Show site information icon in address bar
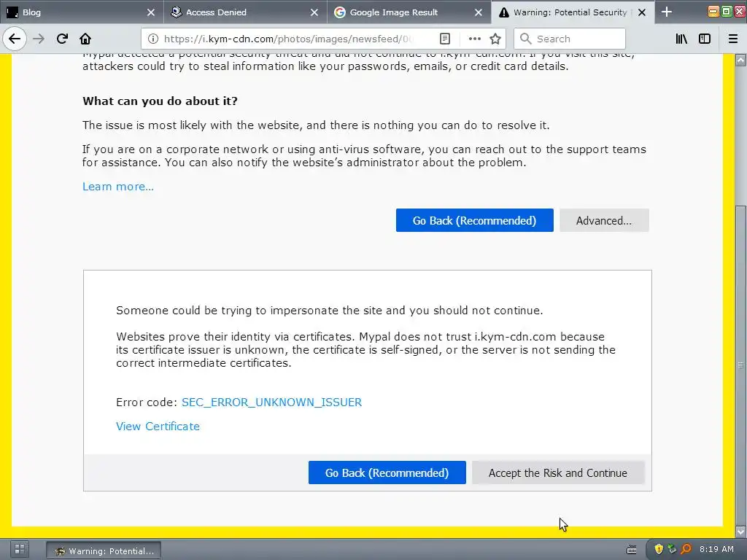747x560 pixels. click(x=153, y=39)
